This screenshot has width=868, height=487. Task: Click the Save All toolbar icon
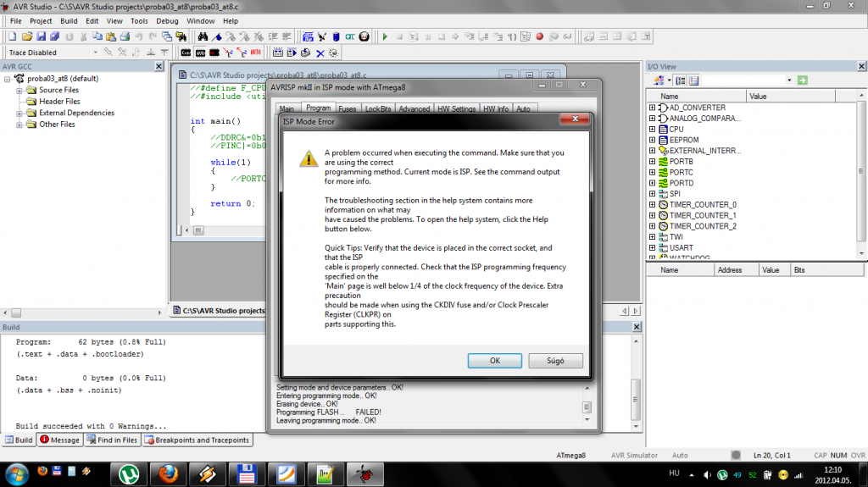point(55,36)
